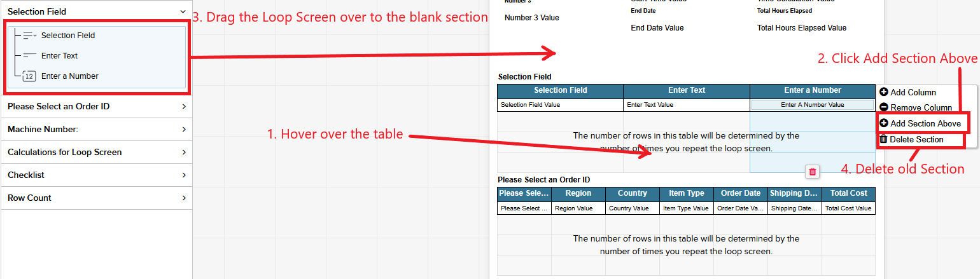
Task: Click the Enter a Number icon
Action: (x=29, y=76)
